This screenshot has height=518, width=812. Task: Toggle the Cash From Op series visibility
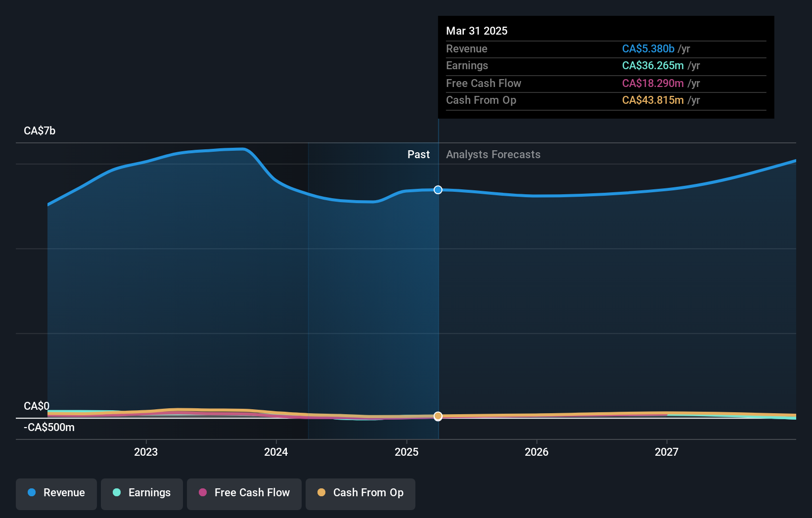pos(360,493)
